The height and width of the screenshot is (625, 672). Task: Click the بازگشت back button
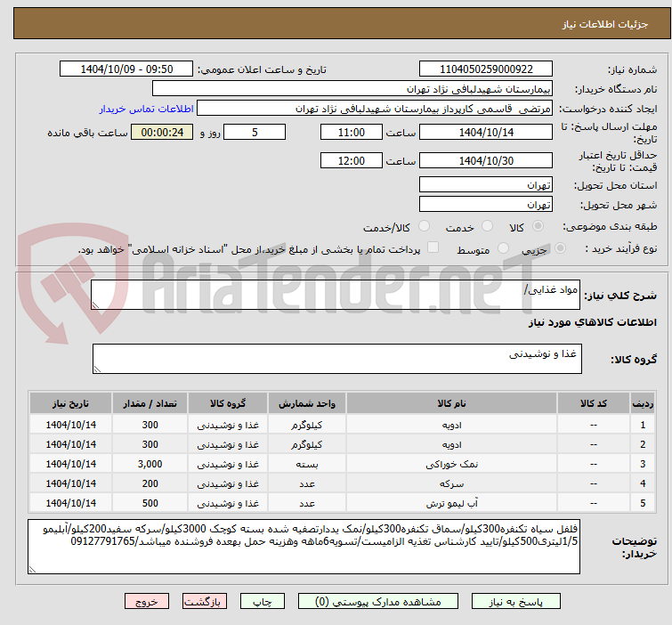205,602
